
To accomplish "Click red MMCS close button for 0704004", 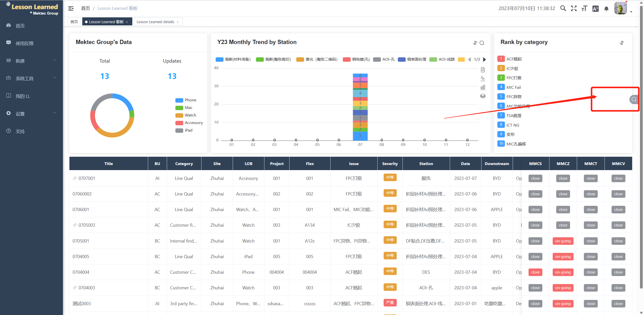I will [x=535, y=272].
